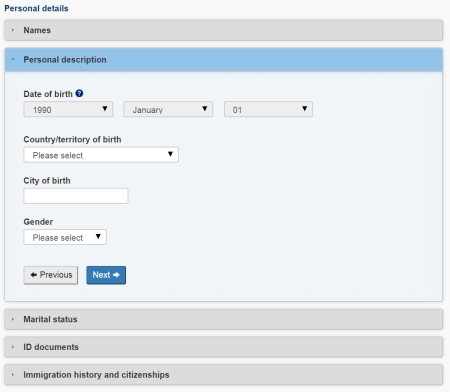Open the birth day dropdown showing 01
The height and width of the screenshot is (392, 450).
268,109
